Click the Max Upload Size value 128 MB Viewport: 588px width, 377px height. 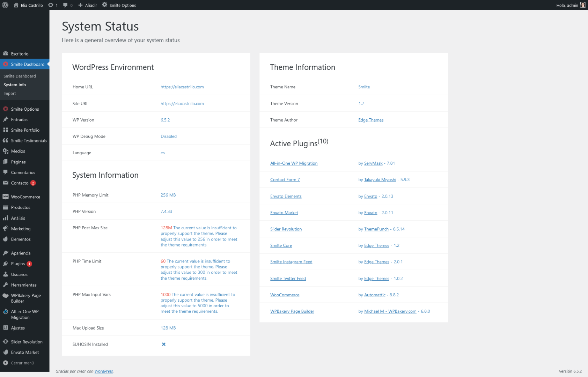(x=168, y=328)
